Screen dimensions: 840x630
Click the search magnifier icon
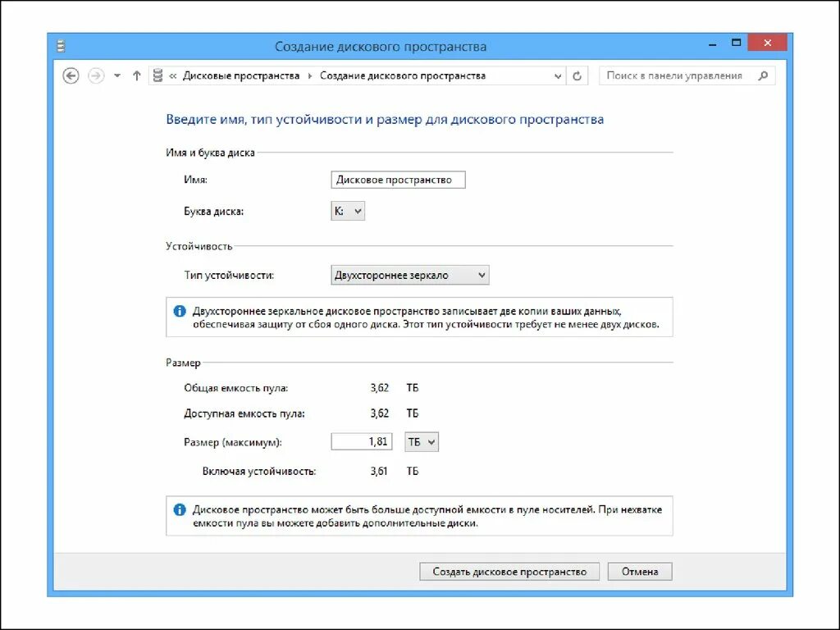(764, 76)
